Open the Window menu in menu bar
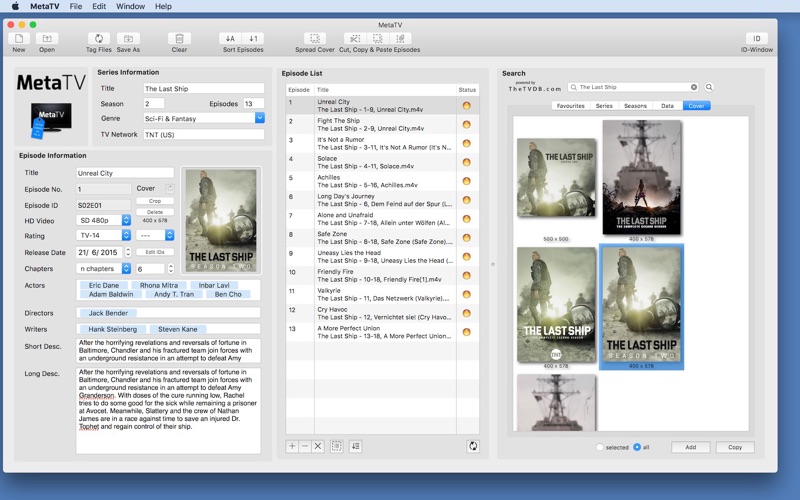 click(x=130, y=6)
